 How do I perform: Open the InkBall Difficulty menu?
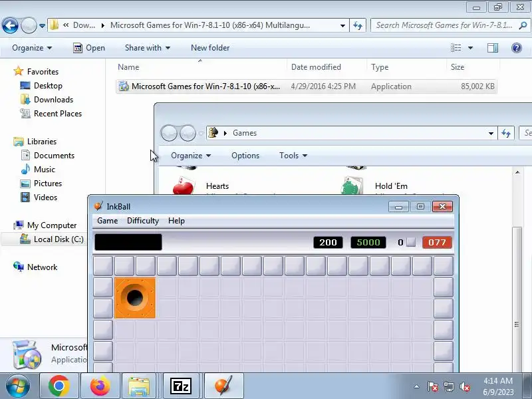[x=143, y=221]
